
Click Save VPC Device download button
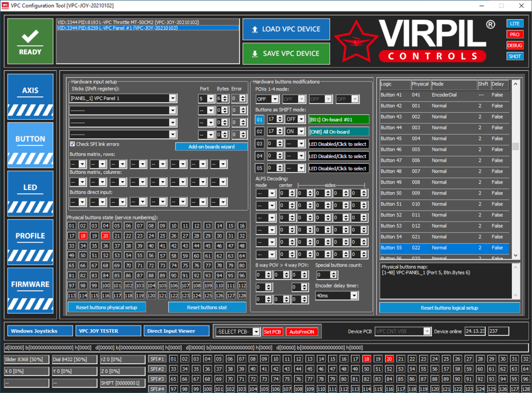point(286,54)
